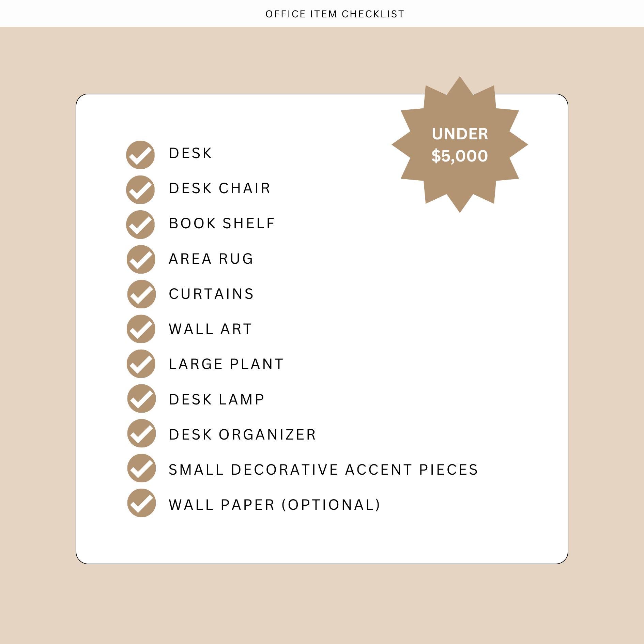Select the checkmark beside Curtains
The width and height of the screenshot is (644, 644).
click(x=141, y=294)
